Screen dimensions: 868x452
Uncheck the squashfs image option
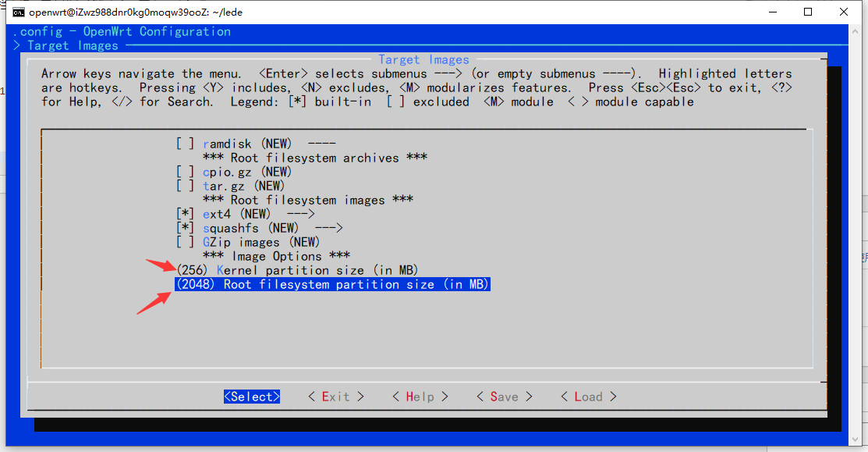click(x=186, y=228)
